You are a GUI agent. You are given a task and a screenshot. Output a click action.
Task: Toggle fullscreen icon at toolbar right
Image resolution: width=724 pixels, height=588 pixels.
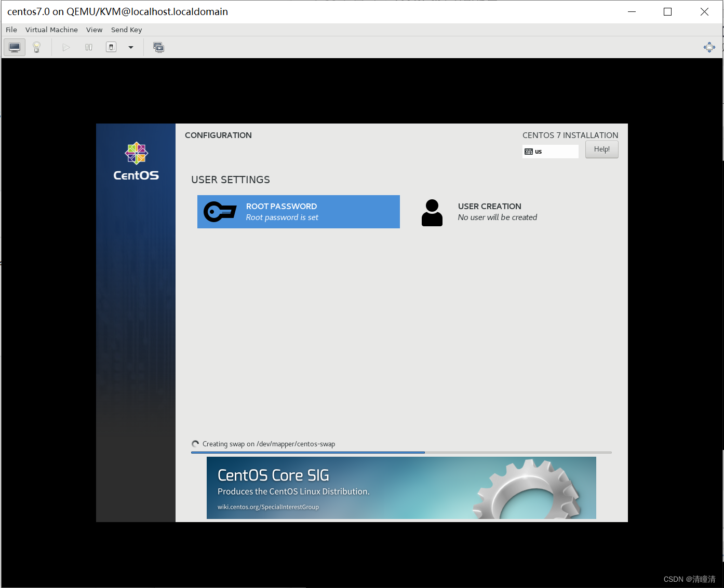tap(709, 47)
